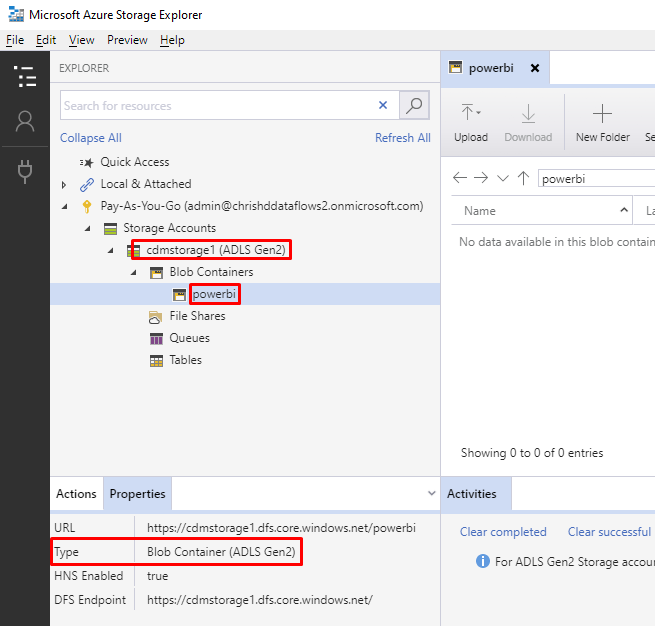The height and width of the screenshot is (626, 655).
Task: Select Local & Attached in tree
Action: point(146,184)
